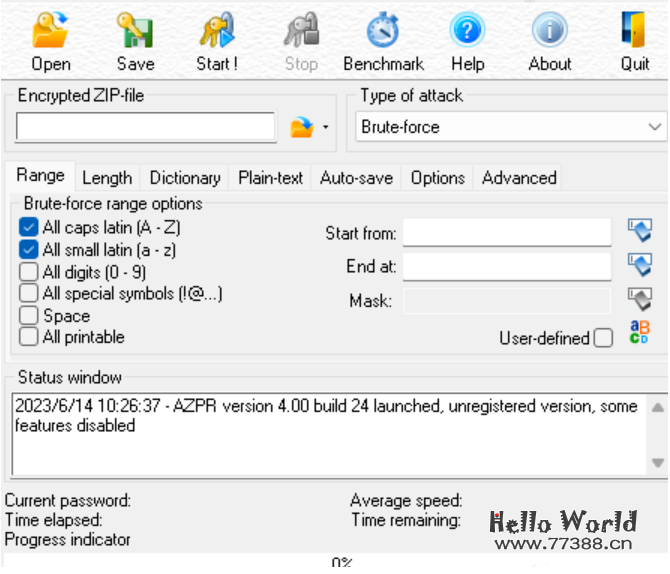The height and width of the screenshot is (574, 670).
Task: Open user-defined charset ABCD icon
Action: (x=639, y=334)
